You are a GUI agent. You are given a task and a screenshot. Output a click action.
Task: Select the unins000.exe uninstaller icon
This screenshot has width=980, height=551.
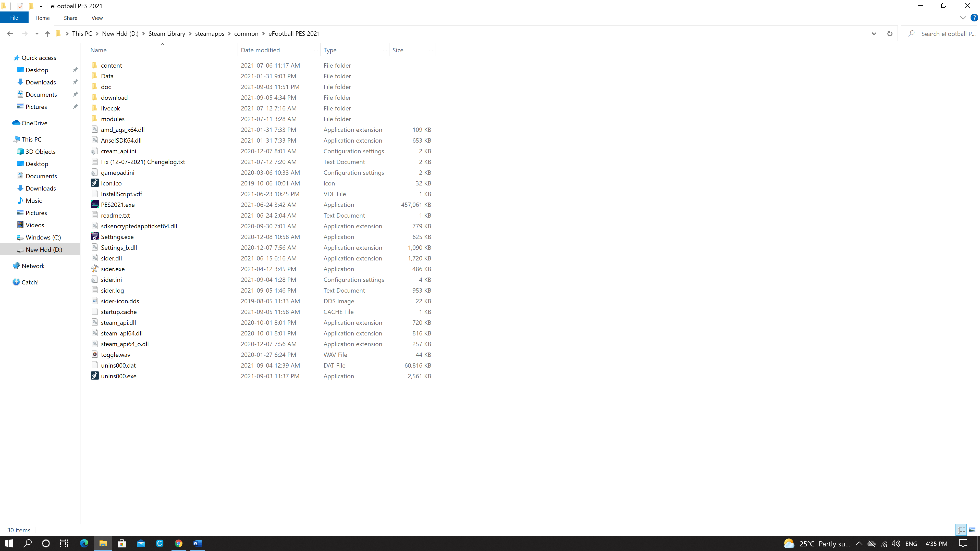click(95, 376)
